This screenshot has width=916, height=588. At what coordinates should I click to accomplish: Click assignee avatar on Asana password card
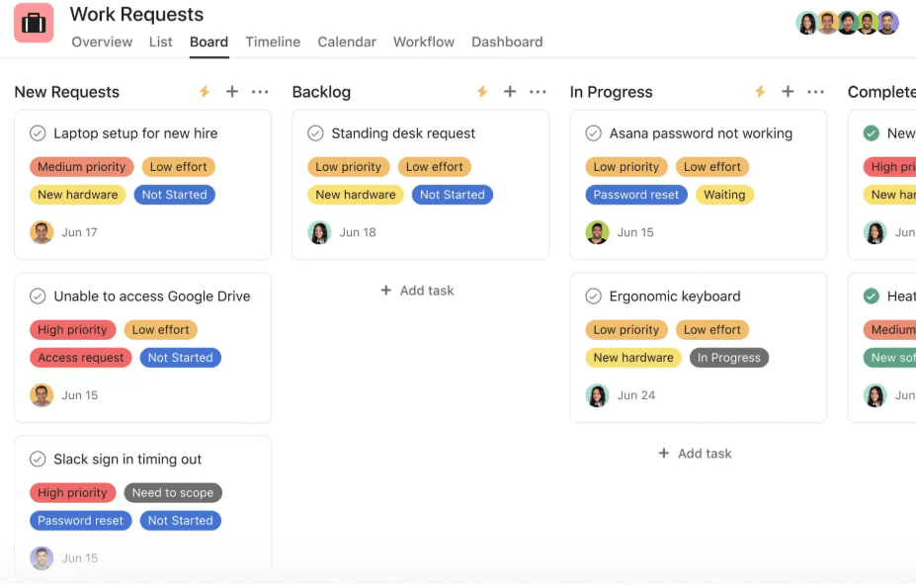tap(597, 232)
